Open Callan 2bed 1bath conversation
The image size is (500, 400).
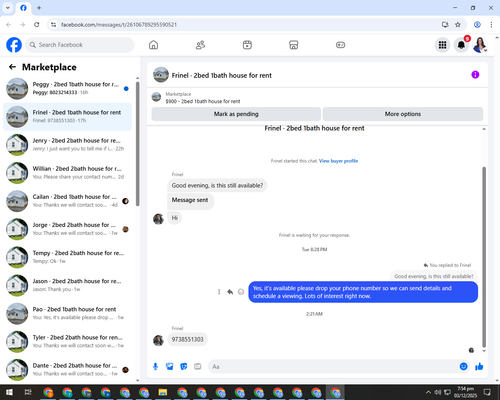[x=68, y=201]
